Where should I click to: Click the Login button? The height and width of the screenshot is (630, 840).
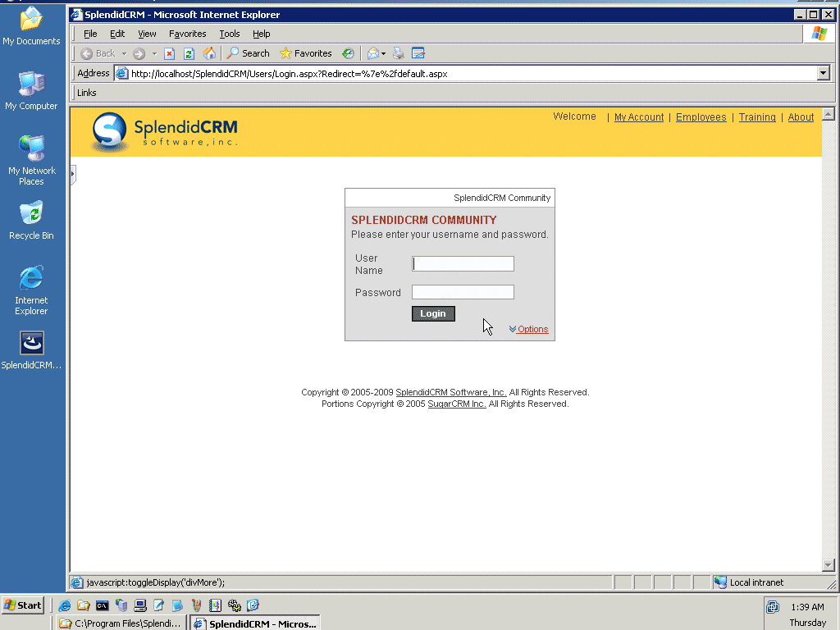[432, 313]
